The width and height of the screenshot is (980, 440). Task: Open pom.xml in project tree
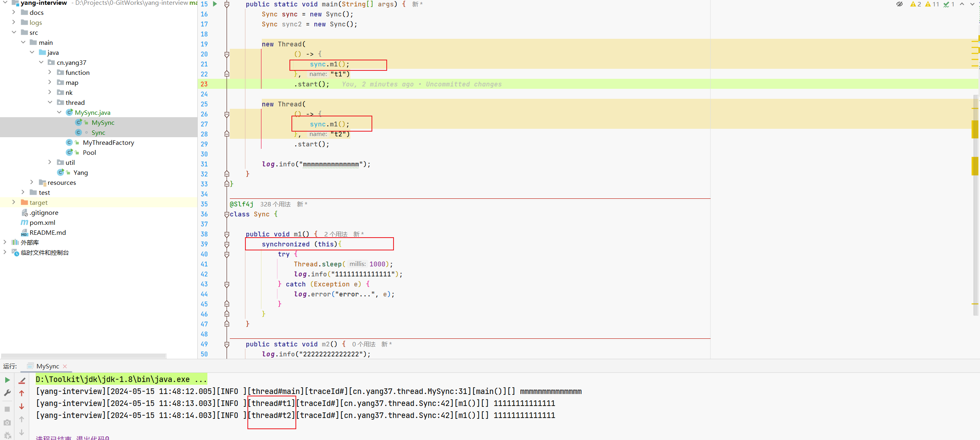click(42, 222)
